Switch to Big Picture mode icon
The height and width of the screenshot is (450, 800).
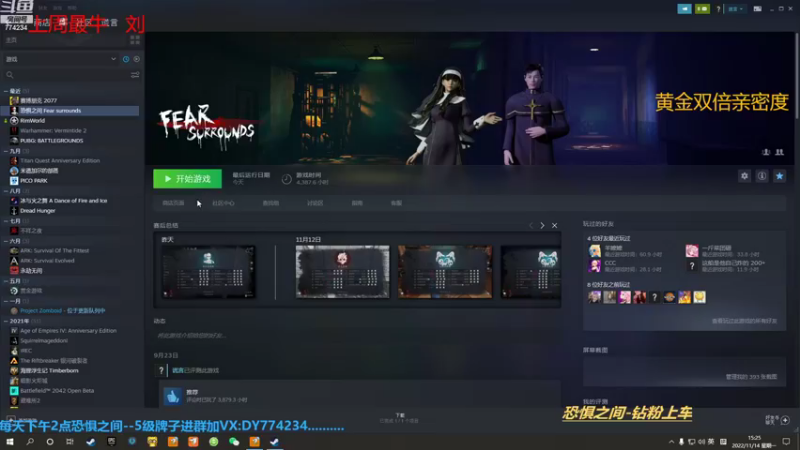(x=757, y=9)
